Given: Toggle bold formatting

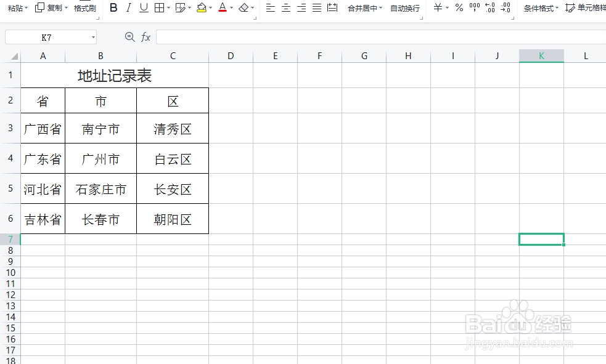Looking at the screenshot, I should 113,7.
